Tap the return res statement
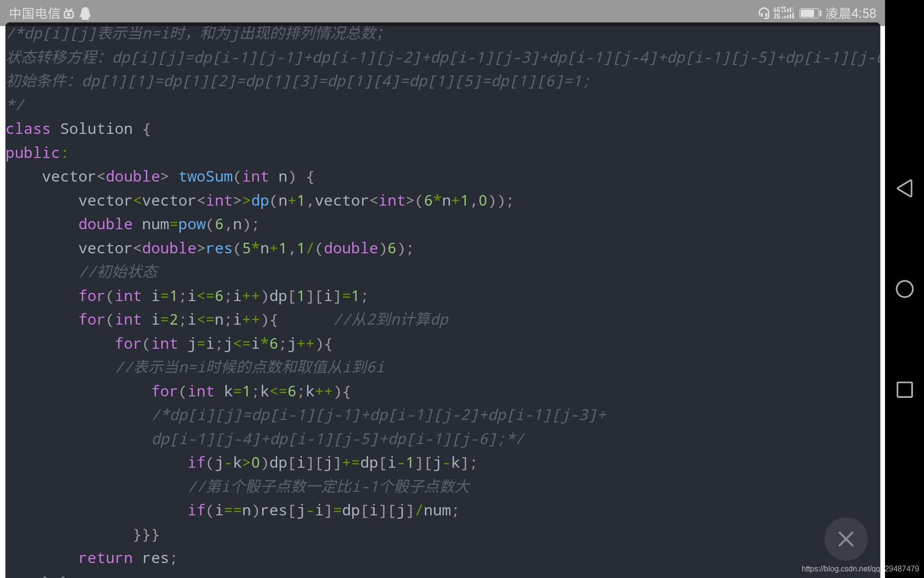Screen dimensions: 924x578 [128, 558]
